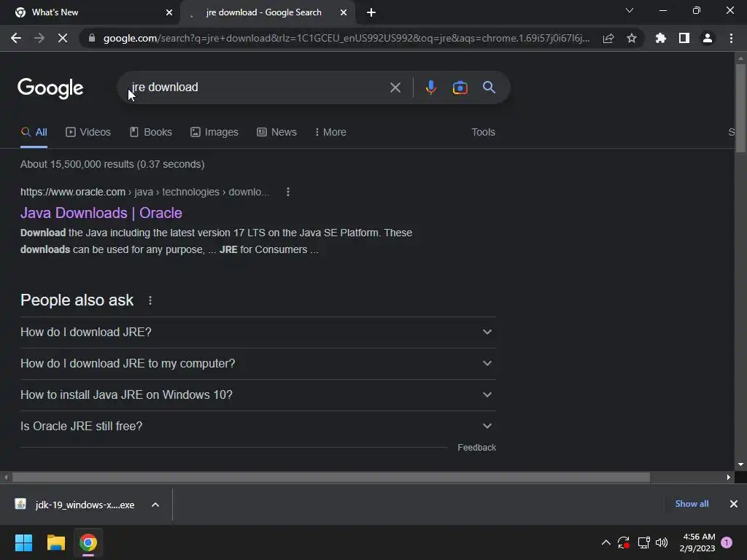Click in the Google search input field
The height and width of the screenshot is (560, 747).
click(x=258, y=87)
